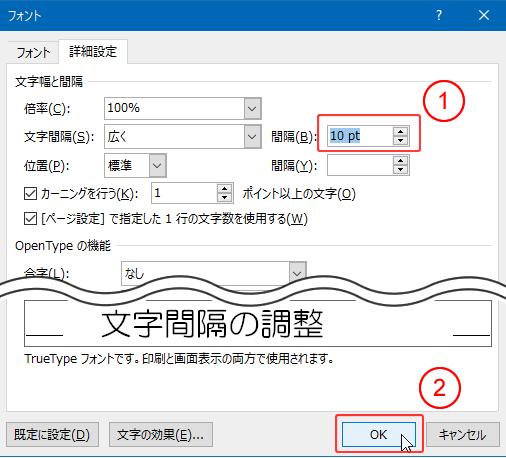This screenshot has width=506, height=458.
Task: Click the help question mark icon
Action: point(439,15)
